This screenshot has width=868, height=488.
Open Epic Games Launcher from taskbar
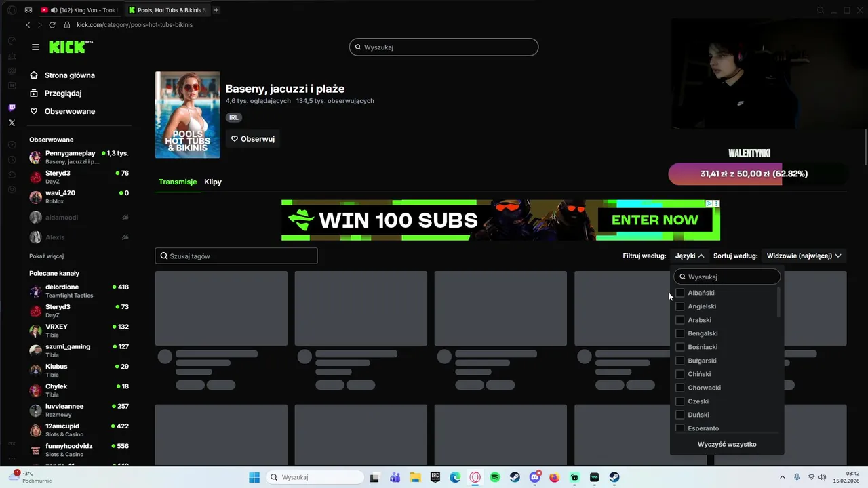coord(435,477)
